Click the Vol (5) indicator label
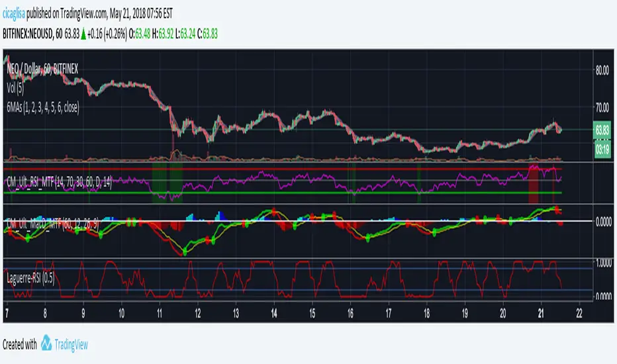Image resolution: width=617 pixels, height=364 pixels. (x=15, y=88)
